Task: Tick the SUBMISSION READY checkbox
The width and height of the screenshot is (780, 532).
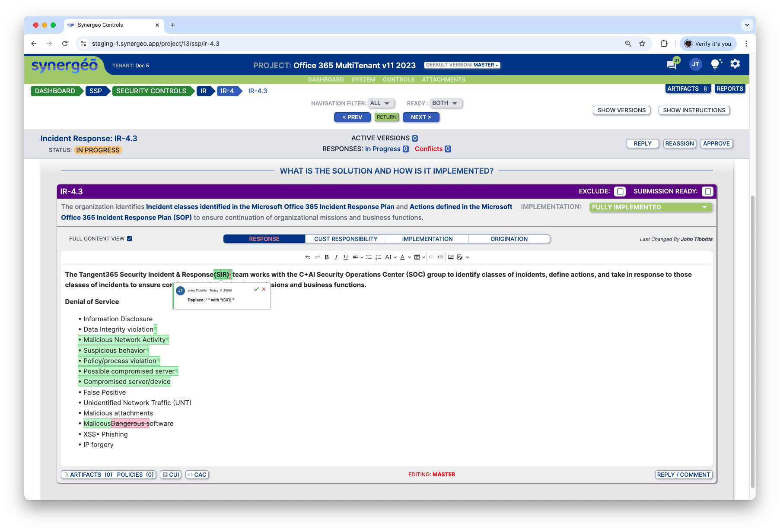Action: coord(707,191)
